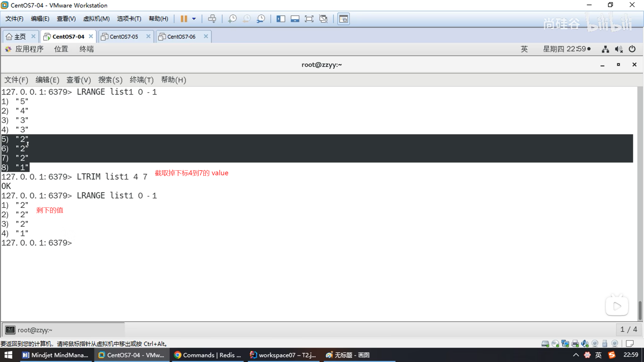The height and width of the screenshot is (362, 644).
Task: Expand the Windows tray hidden icons chevron
Action: click(576, 355)
